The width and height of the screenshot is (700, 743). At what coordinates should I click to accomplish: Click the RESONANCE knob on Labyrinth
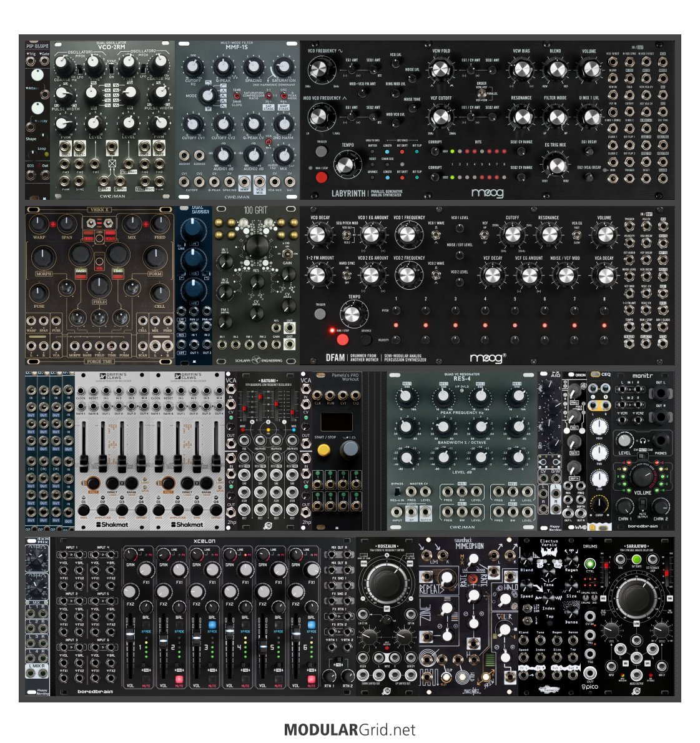point(522,117)
